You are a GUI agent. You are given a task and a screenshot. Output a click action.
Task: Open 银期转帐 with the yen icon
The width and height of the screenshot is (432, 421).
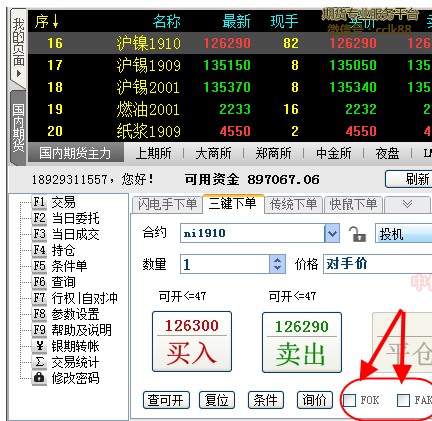(66, 346)
